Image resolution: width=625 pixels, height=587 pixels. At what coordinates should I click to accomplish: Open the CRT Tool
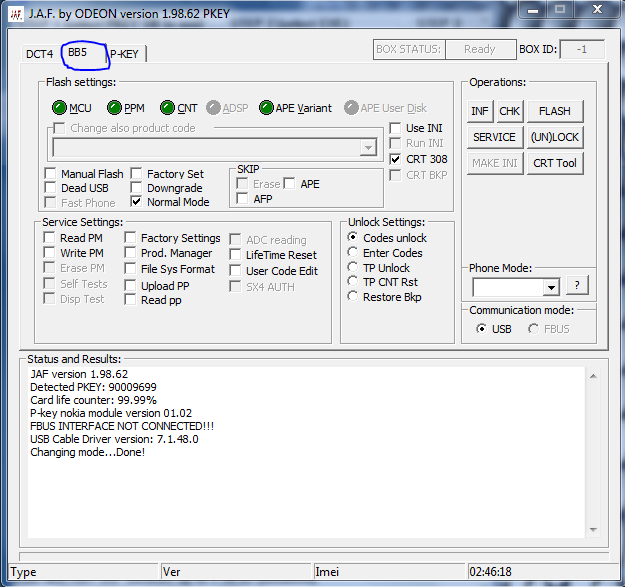pos(555,163)
